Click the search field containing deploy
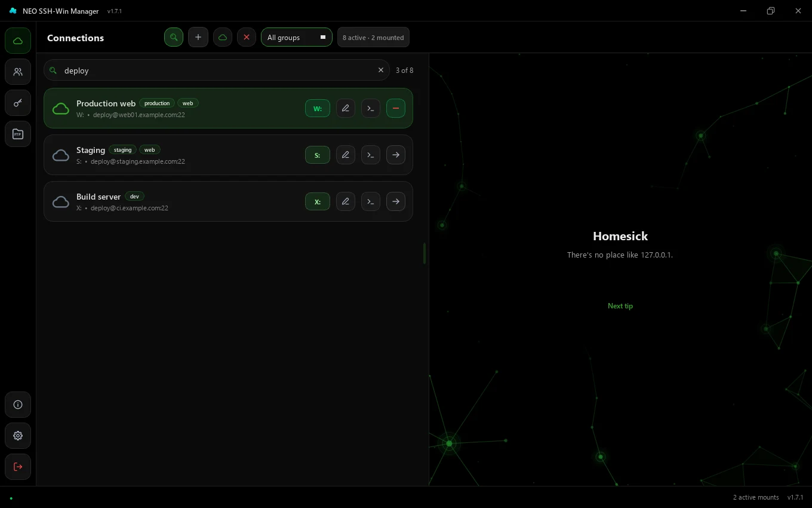The width and height of the screenshot is (812, 508). (217, 70)
